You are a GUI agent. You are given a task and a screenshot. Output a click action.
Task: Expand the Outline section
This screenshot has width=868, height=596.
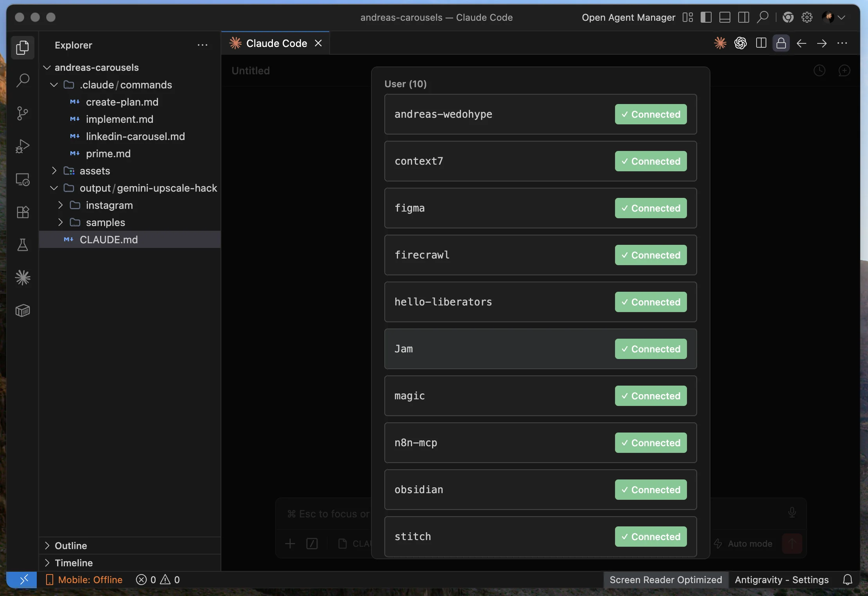click(x=130, y=546)
